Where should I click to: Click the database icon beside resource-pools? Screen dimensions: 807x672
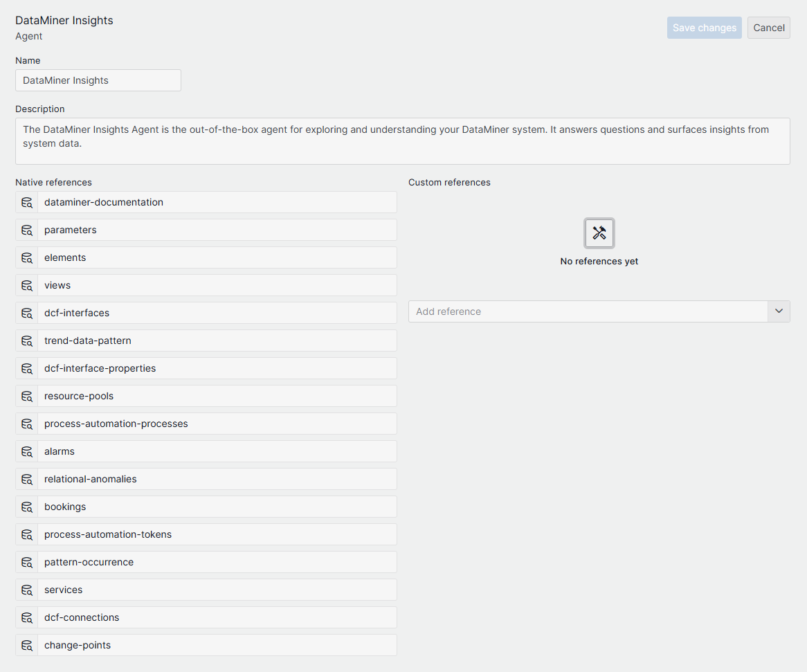click(27, 396)
